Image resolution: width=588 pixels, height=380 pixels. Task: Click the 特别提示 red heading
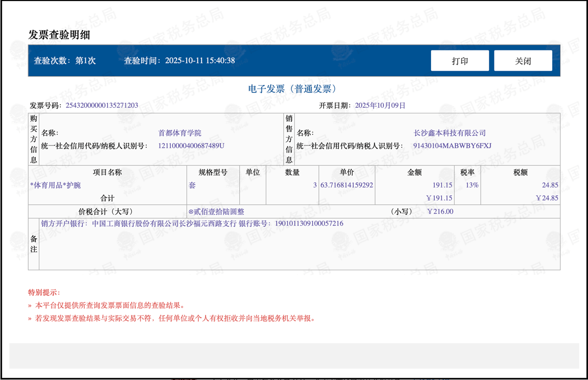(x=44, y=292)
